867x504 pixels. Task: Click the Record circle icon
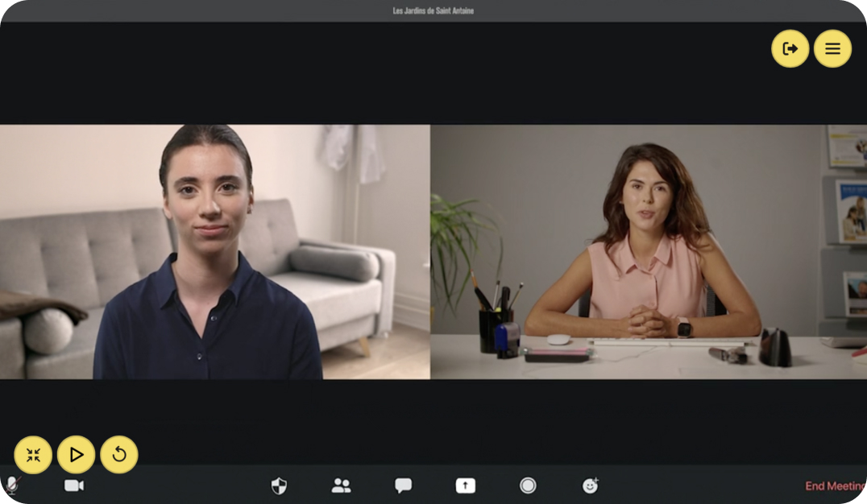tap(528, 485)
